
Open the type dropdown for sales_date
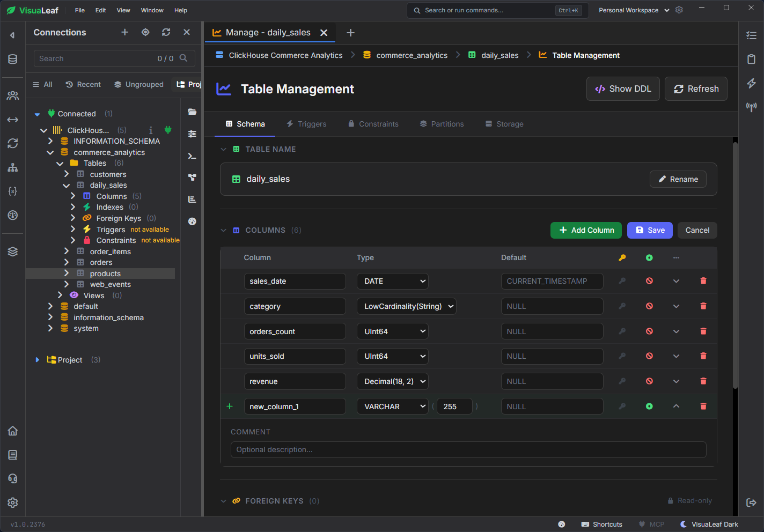point(393,281)
